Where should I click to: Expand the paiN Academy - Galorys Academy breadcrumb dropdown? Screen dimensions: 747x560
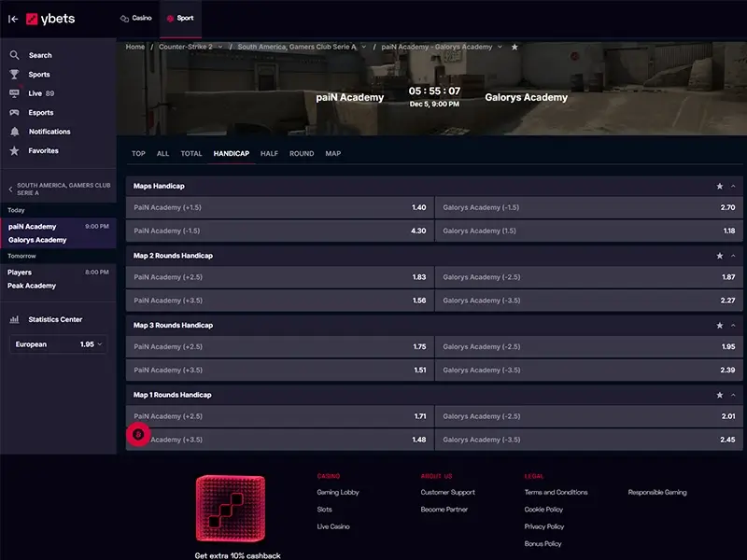click(x=500, y=47)
